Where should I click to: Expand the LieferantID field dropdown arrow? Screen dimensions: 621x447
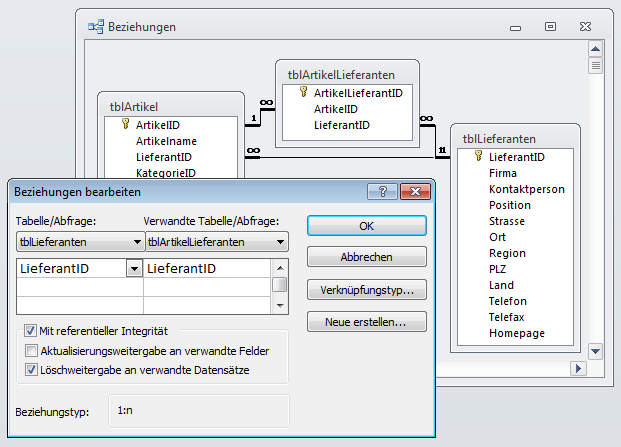(x=133, y=268)
